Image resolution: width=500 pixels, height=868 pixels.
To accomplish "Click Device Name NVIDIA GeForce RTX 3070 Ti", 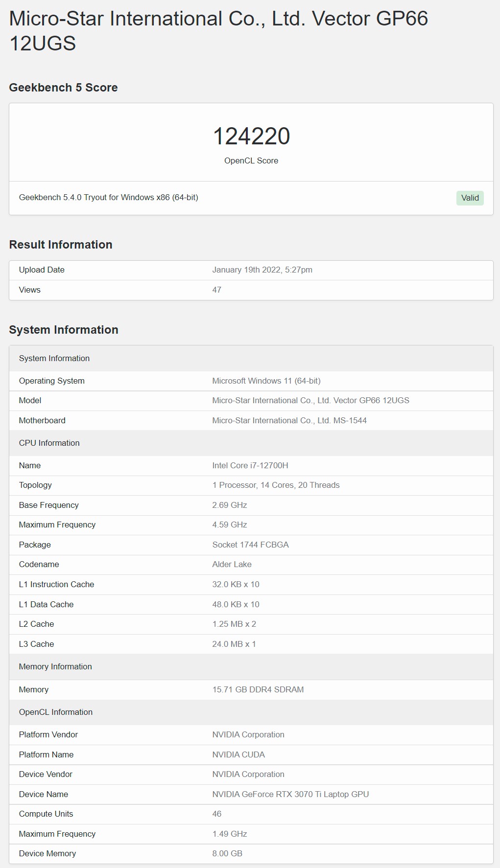I will [290, 794].
